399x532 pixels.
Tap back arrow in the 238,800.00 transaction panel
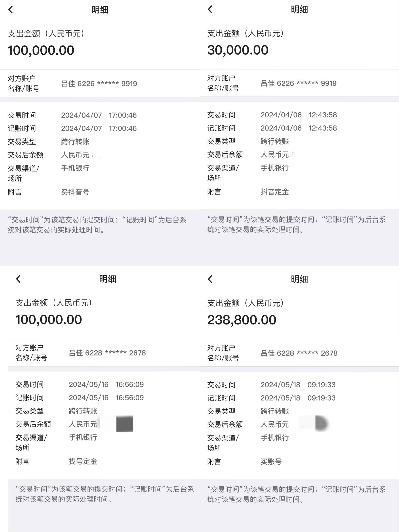[210, 279]
